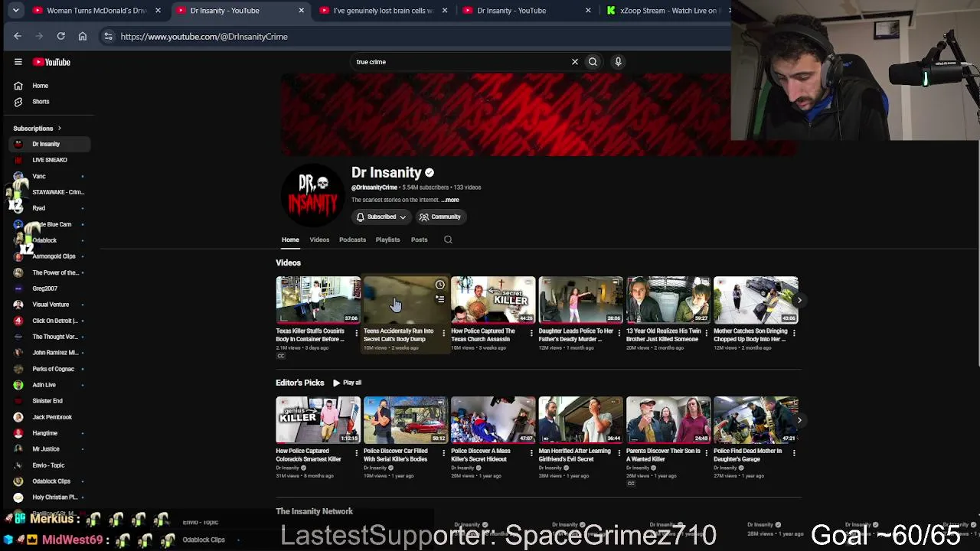Open options for 'Texas Church Assassin' video
This screenshot has height=551, width=980.
pyautogui.click(x=531, y=333)
